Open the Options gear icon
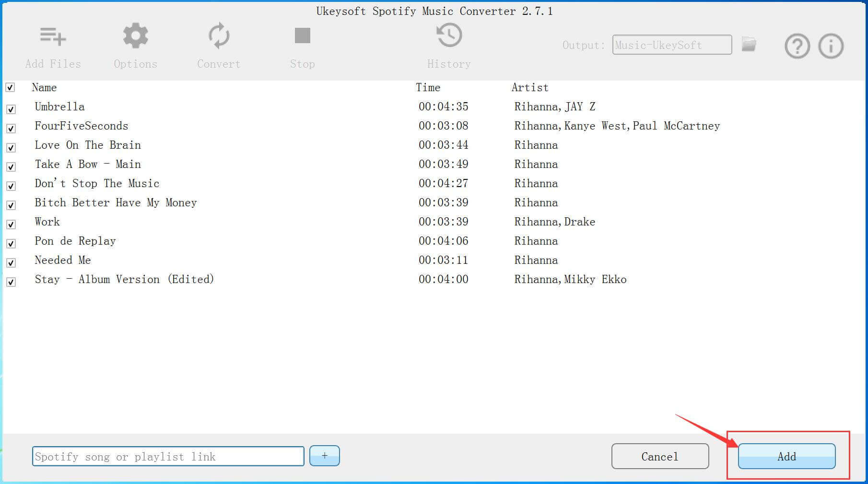 click(136, 36)
